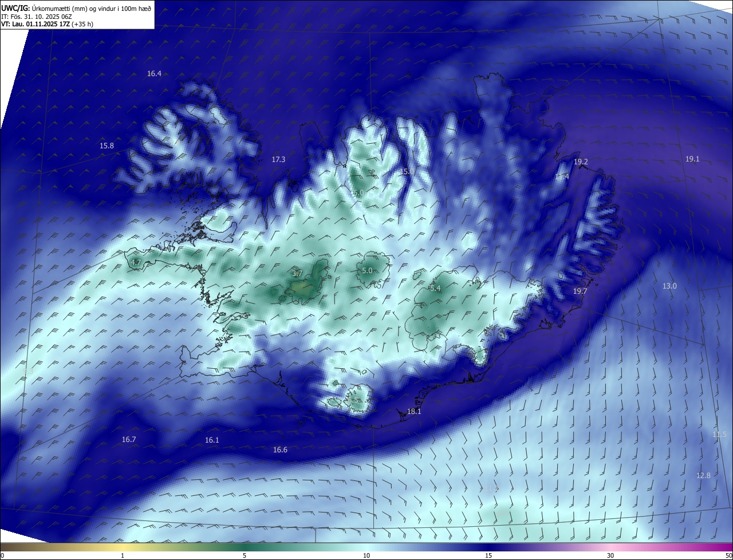Click the 19.1 value label
This screenshot has height=560, width=733.
[x=692, y=159]
